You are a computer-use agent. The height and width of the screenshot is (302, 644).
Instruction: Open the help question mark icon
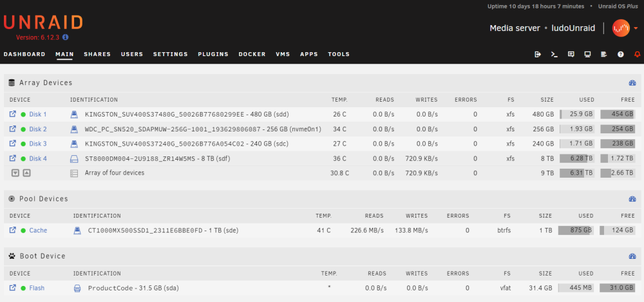tap(621, 54)
